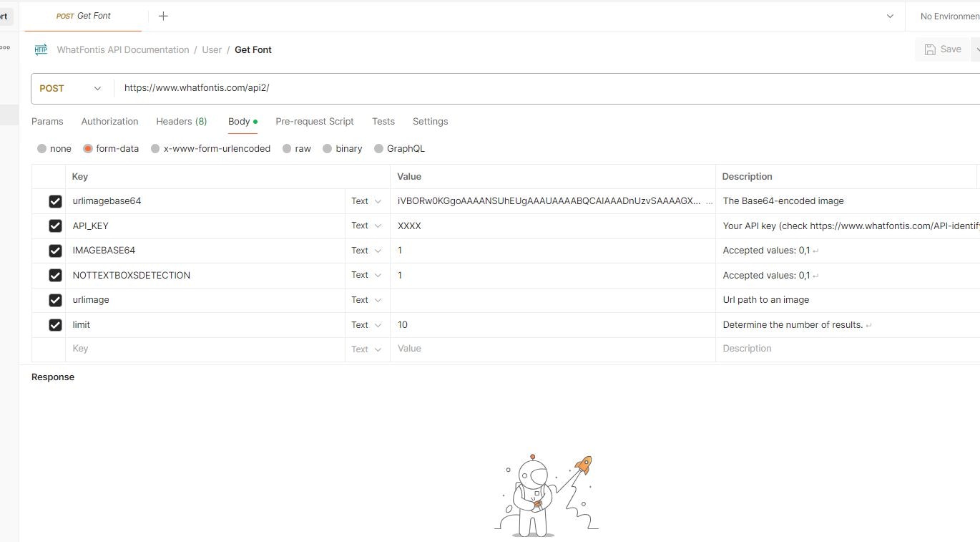The image size is (980, 542).
Task: Open the Save options arrow
Action: click(976, 49)
